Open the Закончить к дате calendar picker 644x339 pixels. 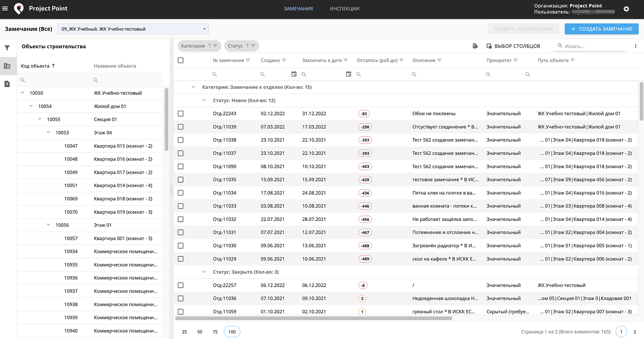click(349, 74)
